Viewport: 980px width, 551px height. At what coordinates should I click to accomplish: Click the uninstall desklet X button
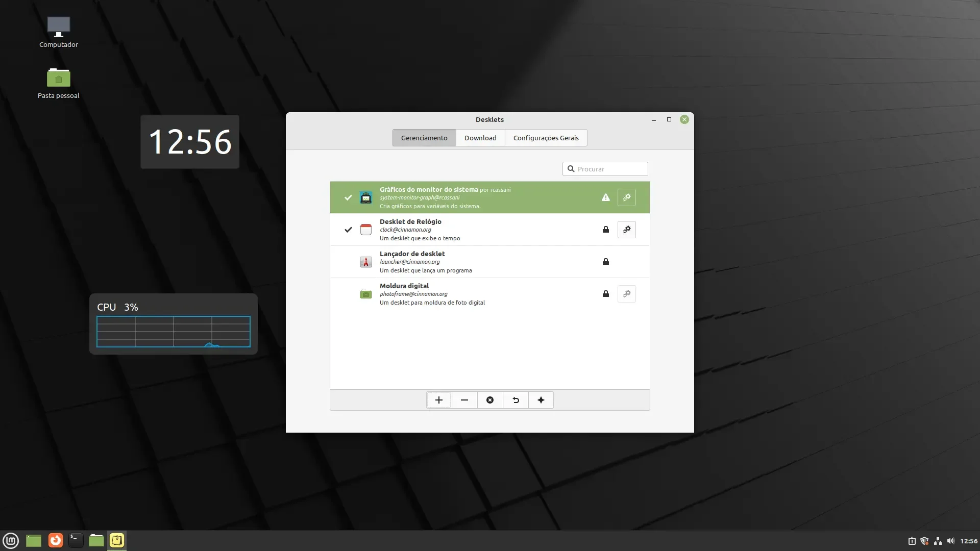tap(490, 400)
